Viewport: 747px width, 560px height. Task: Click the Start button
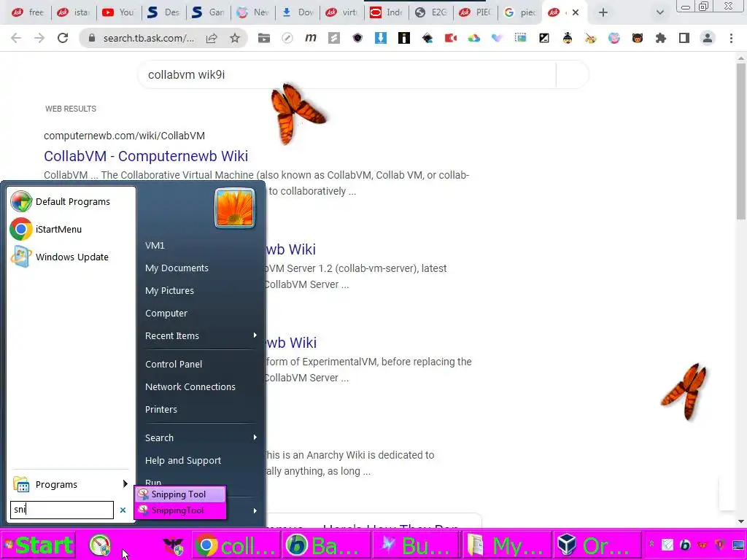click(x=38, y=545)
